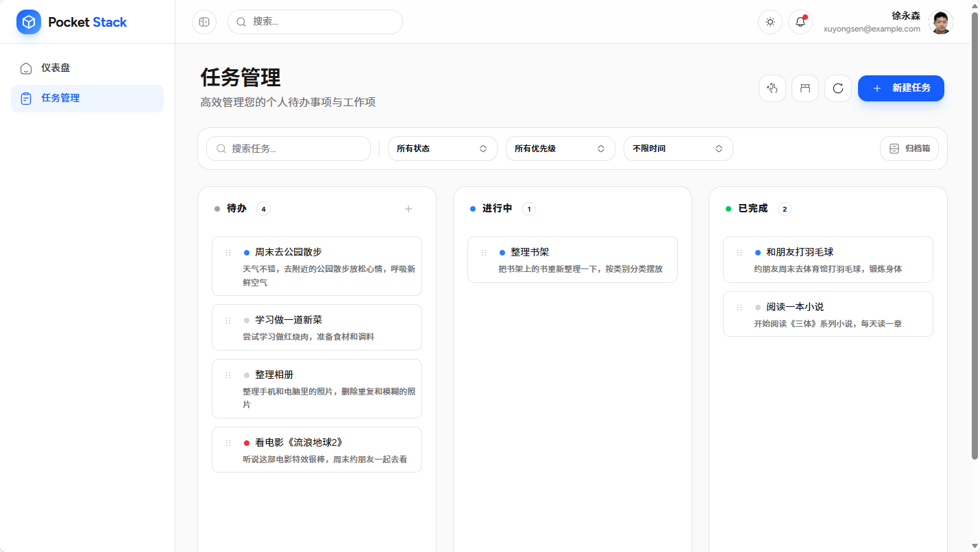The image size is (980, 552).
Task: Click the Pocket Stack logo icon
Action: [x=29, y=22]
